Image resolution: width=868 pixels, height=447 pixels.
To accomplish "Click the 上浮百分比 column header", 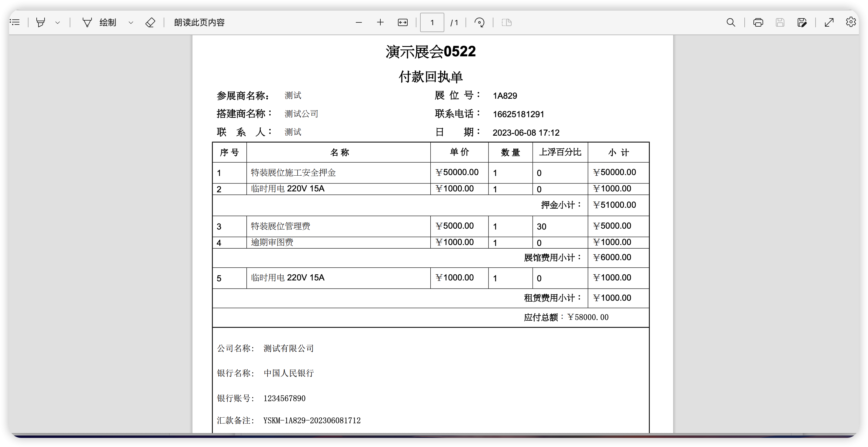I will [560, 152].
